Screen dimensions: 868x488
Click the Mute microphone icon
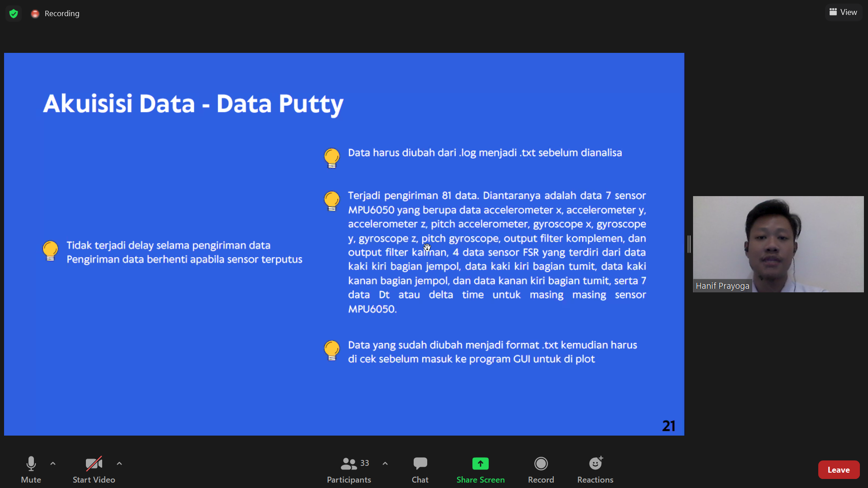(x=31, y=463)
